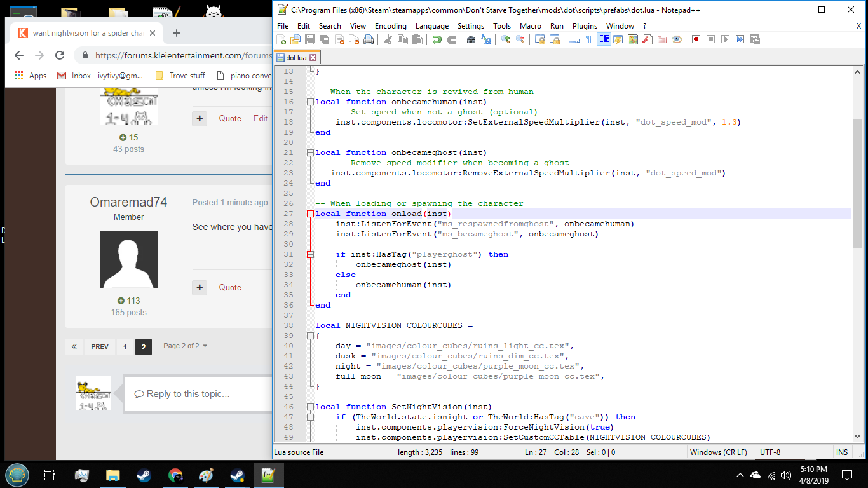The image size is (868, 488).
Task: Start macro recording with the red dot icon
Action: point(696,39)
